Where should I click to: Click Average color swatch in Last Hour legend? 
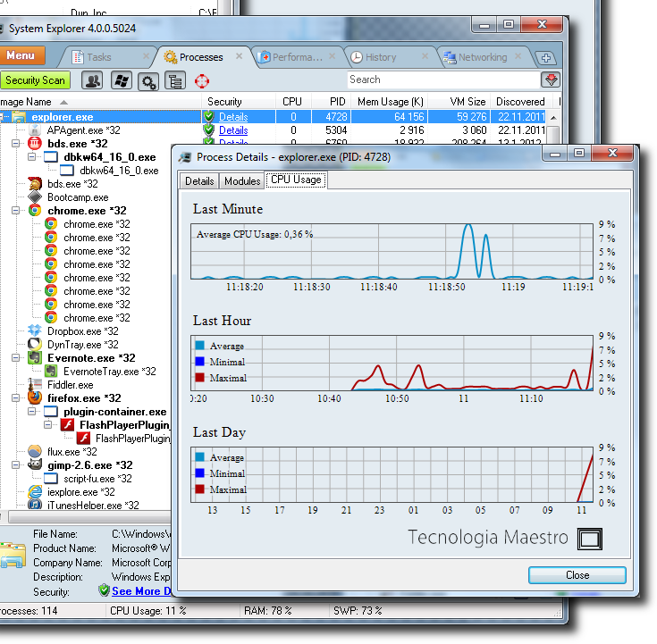tap(200, 346)
